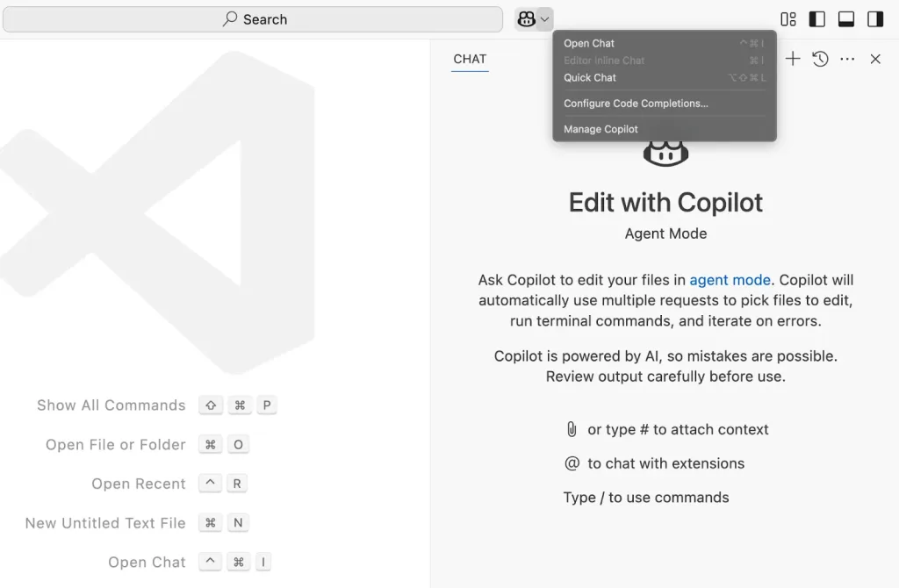This screenshot has width=899, height=588.
Task: Click the Copilot icon in title bar
Action: pos(527,19)
